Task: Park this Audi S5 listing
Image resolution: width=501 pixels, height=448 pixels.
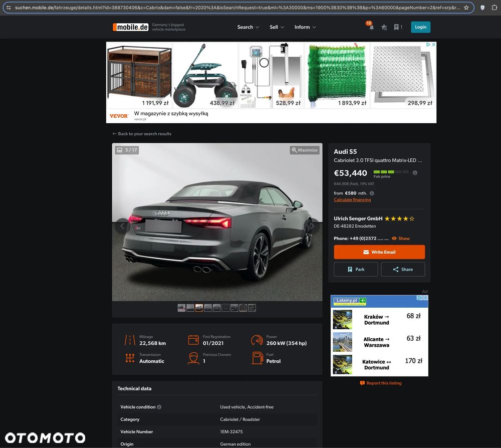Action: click(x=356, y=270)
